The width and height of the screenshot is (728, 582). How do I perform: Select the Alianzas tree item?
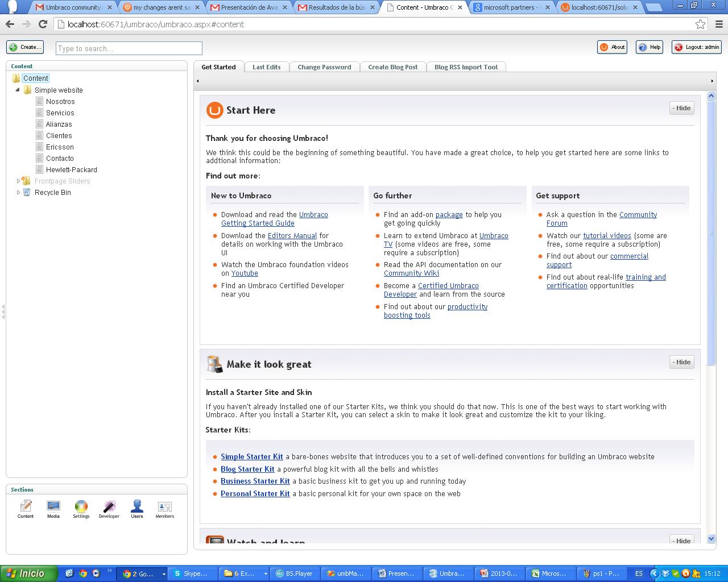coord(59,124)
